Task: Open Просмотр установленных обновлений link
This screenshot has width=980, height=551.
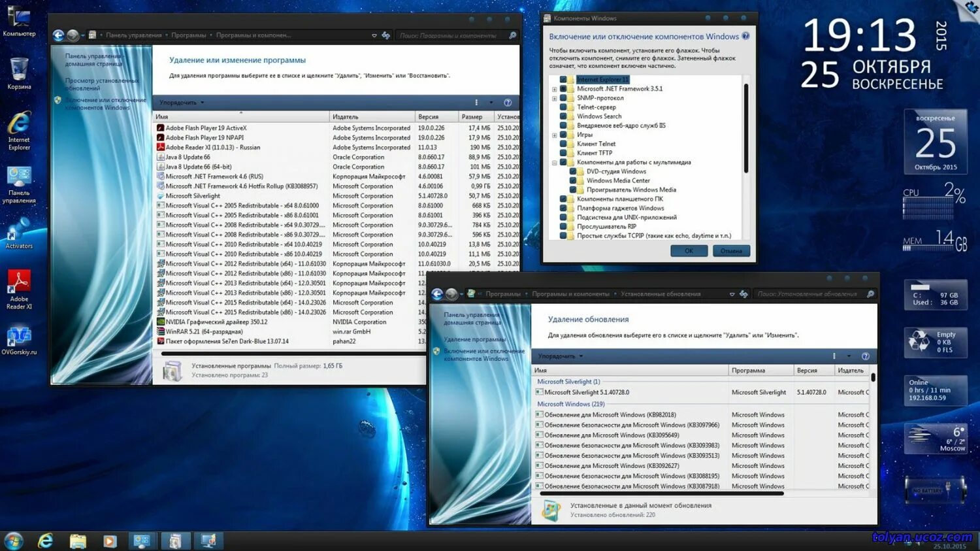Action: [102, 84]
